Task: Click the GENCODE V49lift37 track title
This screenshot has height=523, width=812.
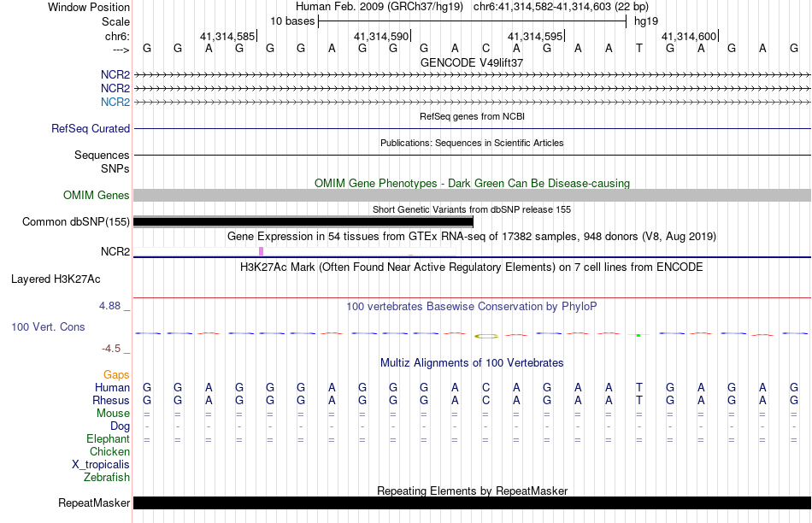Action: pyautogui.click(x=471, y=62)
